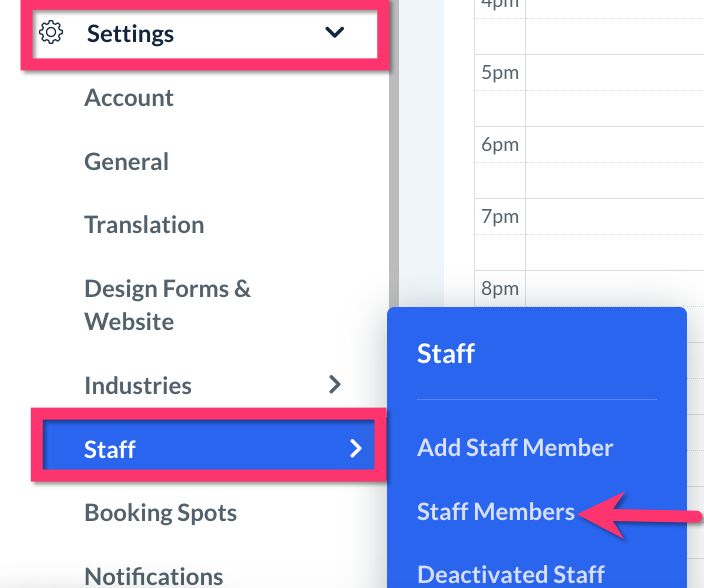Click the 5pm calendar time slot

coord(610,90)
